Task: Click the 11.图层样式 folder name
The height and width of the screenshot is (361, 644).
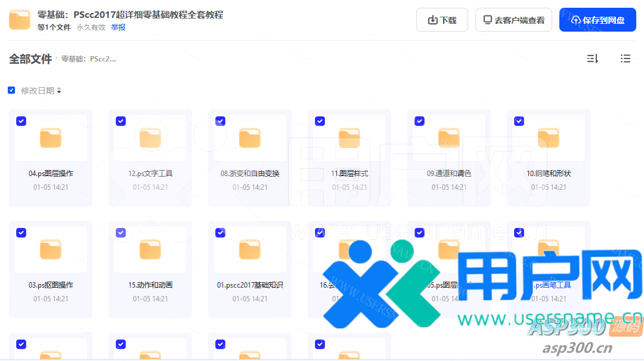Action: point(349,174)
